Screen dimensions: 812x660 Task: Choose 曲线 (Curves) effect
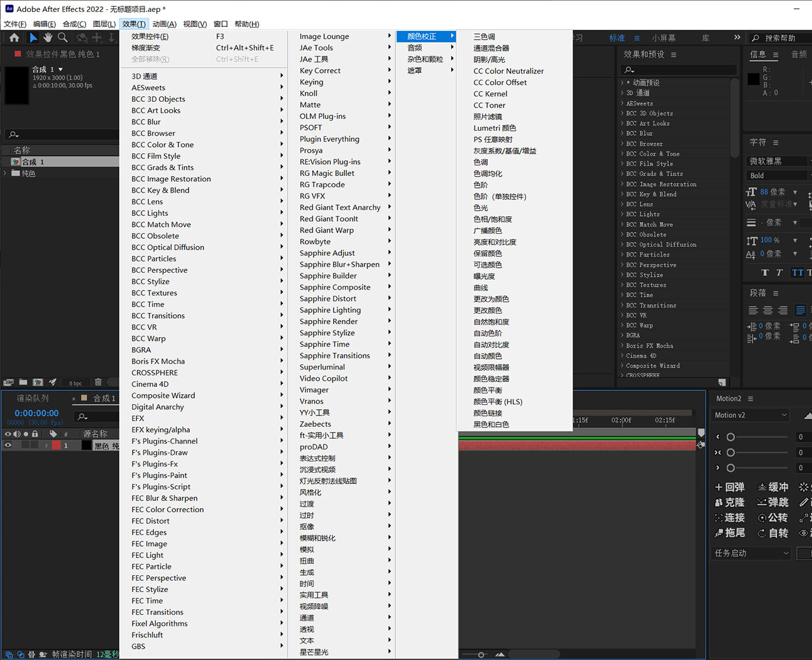click(481, 287)
